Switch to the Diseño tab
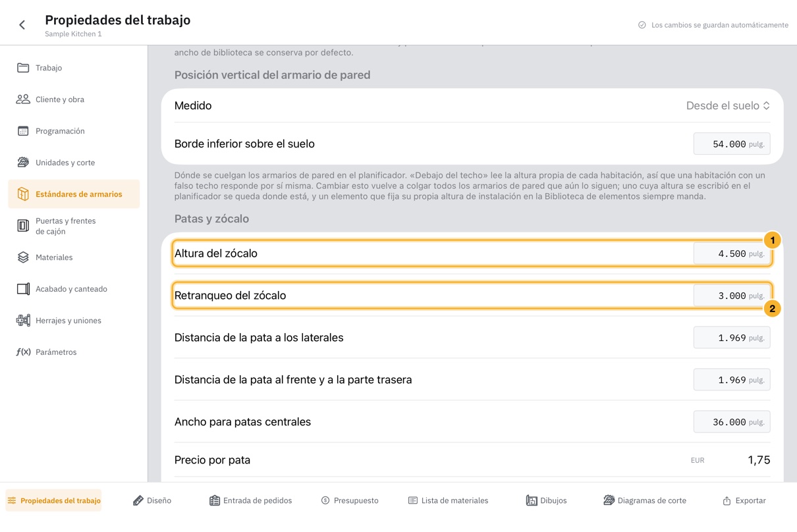Image resolution: width=797 pixels, height=532 pixels. [x=152, y=500]
